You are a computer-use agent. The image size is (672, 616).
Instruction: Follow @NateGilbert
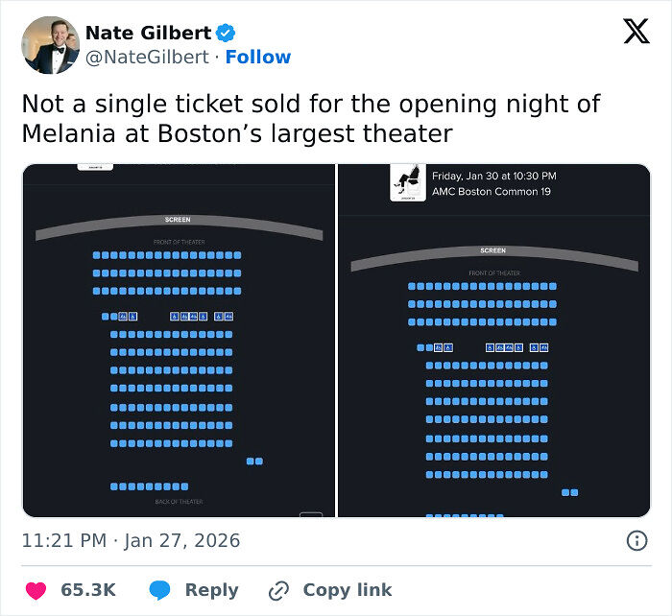[x=258, y=58]
